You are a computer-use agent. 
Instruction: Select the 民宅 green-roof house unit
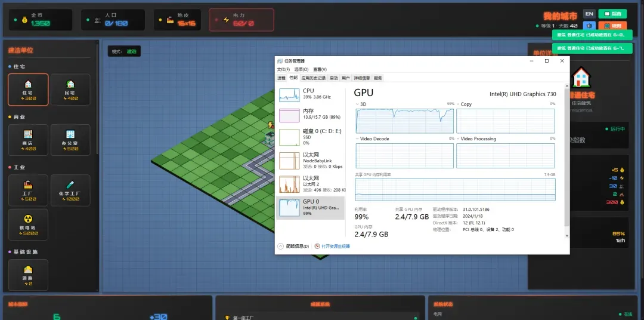tap(70, 89)
